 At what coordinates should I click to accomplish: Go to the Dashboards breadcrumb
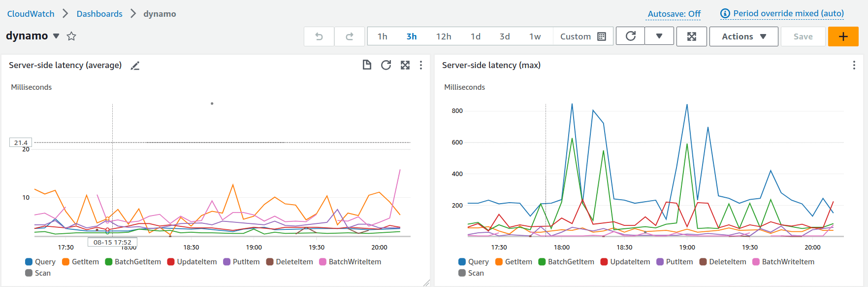pos(99,14)
